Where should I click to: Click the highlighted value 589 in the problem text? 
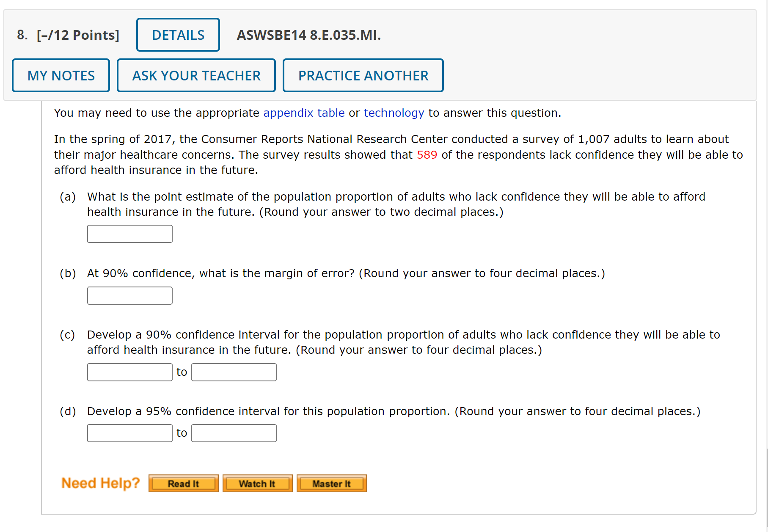click(427, 154)
